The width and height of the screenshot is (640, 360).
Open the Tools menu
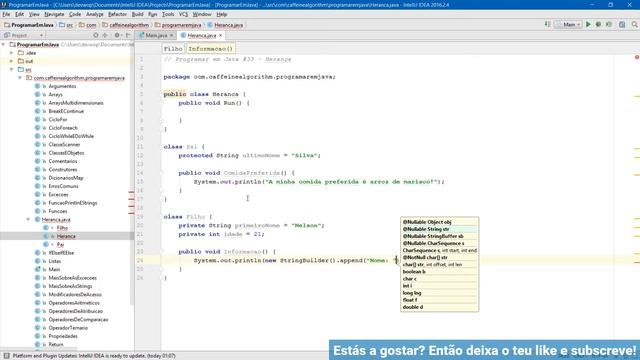tap(168, 14)
